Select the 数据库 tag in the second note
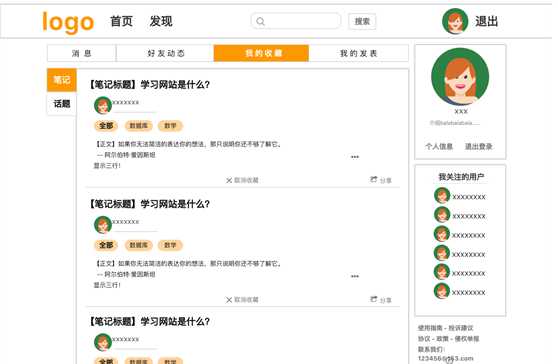The image size is (558, 364). (138, 245)
